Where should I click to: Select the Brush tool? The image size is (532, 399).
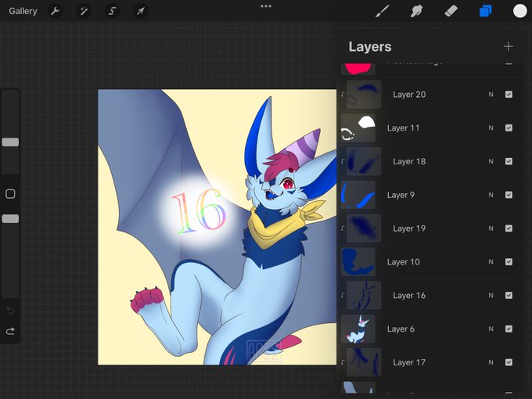click(x=383, y=11)
